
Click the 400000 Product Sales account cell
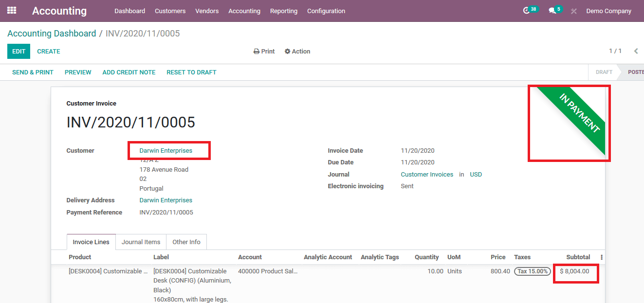coord(268,271)
